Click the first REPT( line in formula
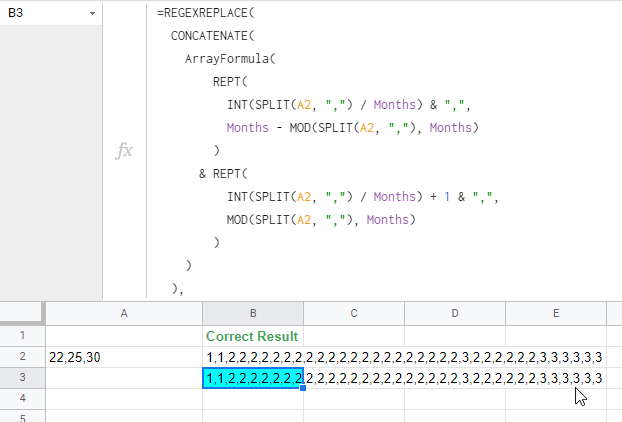The height and width of the screenshot is (422, 622). 230,82
